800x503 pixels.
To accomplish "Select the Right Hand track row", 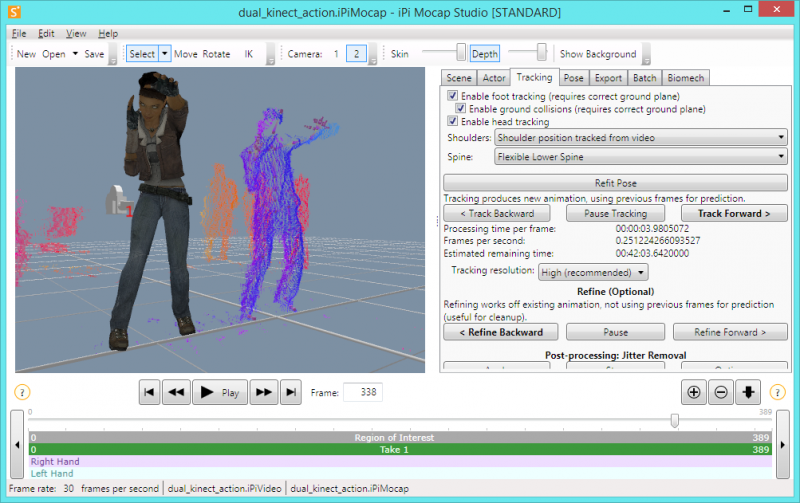I will point(400,461).
